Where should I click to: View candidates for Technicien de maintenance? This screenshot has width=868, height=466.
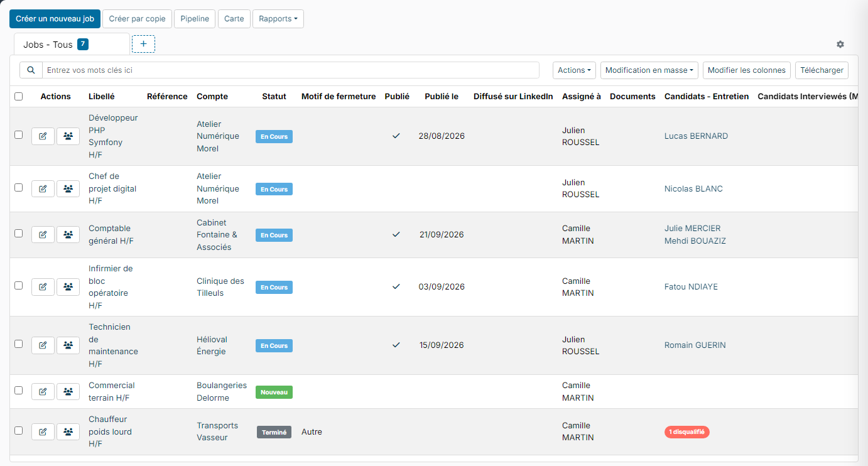pyautogui.click(x=68, y=345)
